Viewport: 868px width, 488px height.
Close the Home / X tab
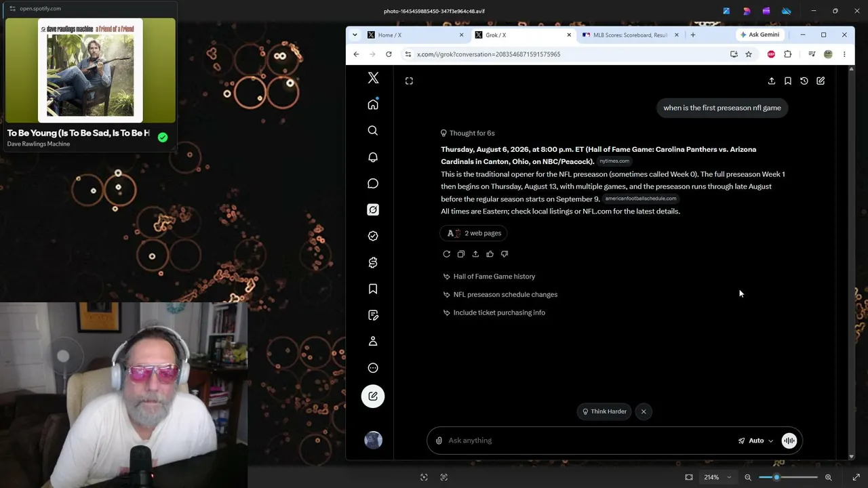(462, 35)
